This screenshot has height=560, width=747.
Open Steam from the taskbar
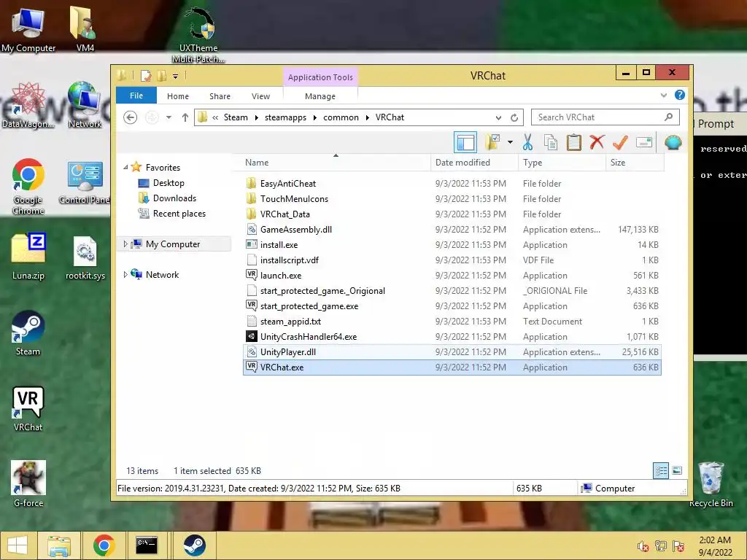pyautogui.click(x=194, y=545)
